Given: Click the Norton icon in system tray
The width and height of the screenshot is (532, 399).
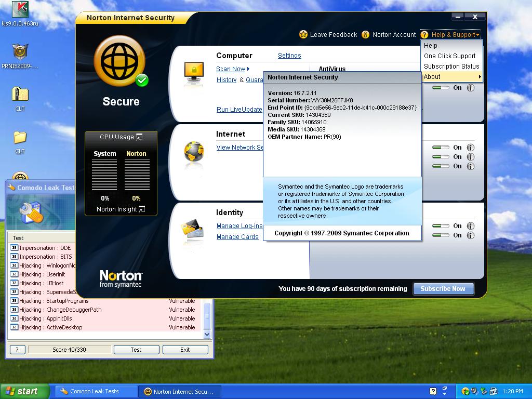Looking at the screenshot, I should pyautogui.click(x=465, y=391).
